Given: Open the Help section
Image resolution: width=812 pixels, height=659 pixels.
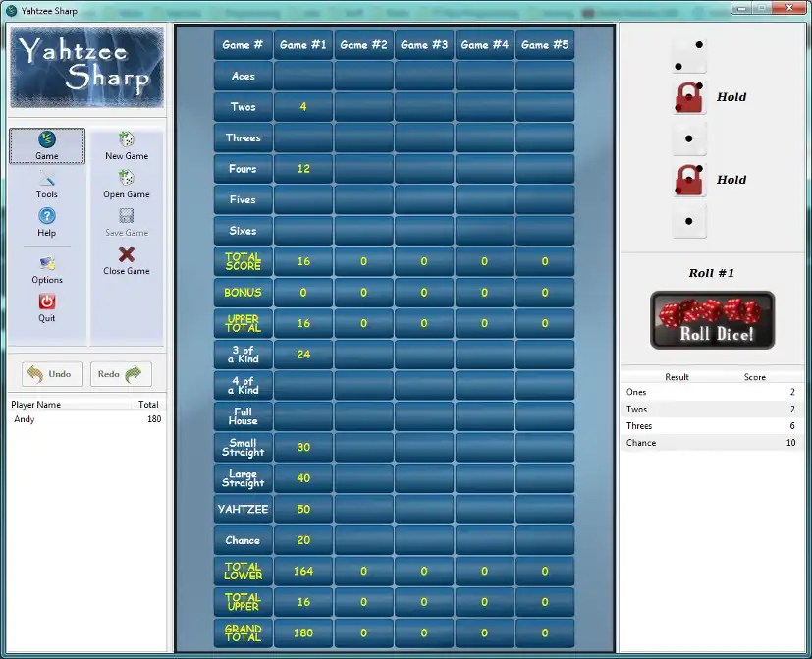Looking at the screenshot, I should [x=46, y=222].
